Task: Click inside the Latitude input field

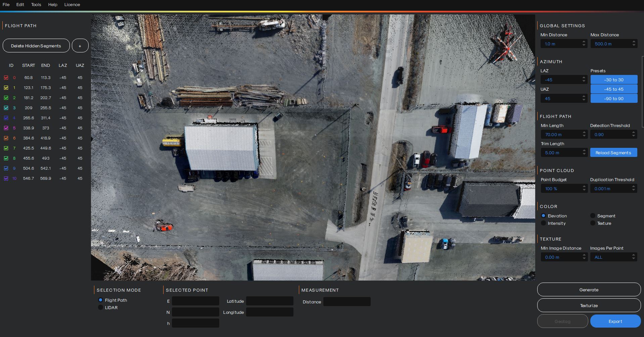Action: point(269,301)
